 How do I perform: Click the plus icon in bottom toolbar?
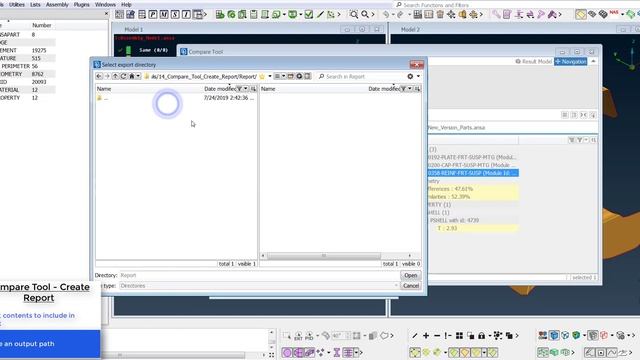[426, 336]
